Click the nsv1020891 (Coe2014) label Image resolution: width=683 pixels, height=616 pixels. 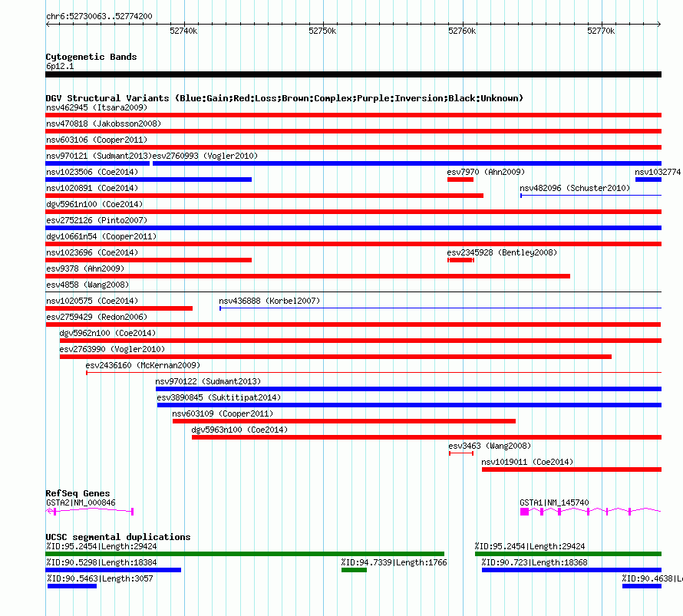click(x=92, y=188)
